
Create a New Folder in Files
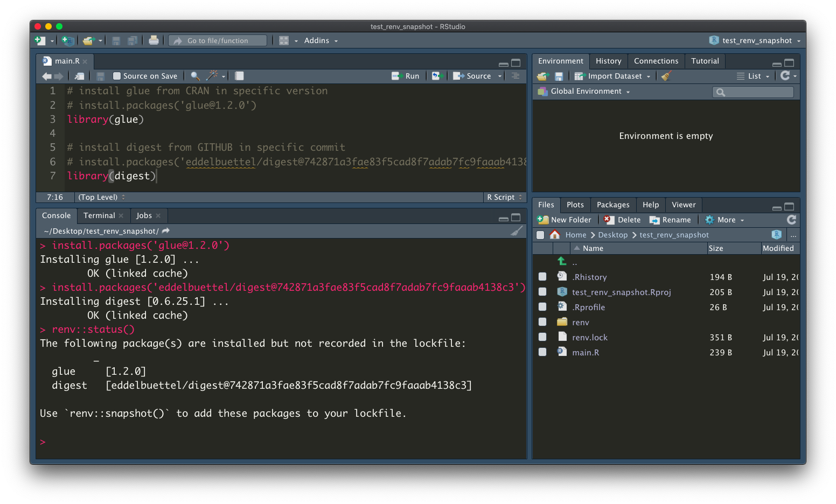click(x=564, y=220)
